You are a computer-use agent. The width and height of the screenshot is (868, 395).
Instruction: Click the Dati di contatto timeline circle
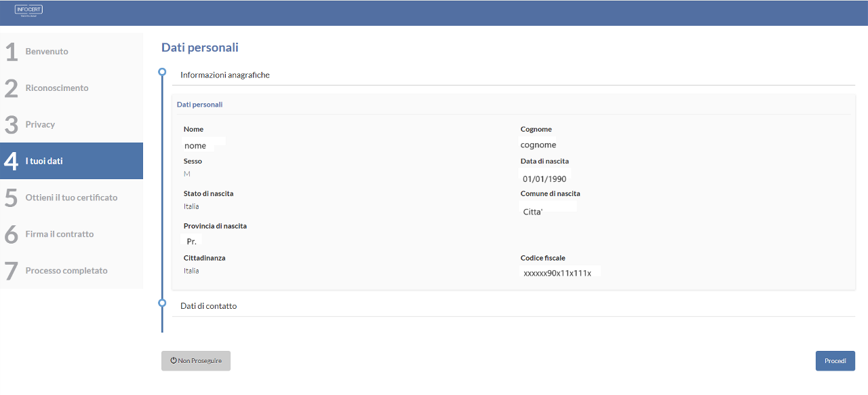coord(162,303)
